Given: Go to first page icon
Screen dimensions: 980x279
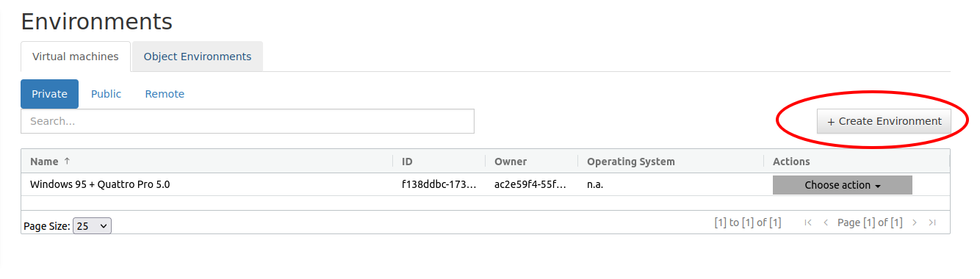Looking at the screenshot, I should [808, 222].
